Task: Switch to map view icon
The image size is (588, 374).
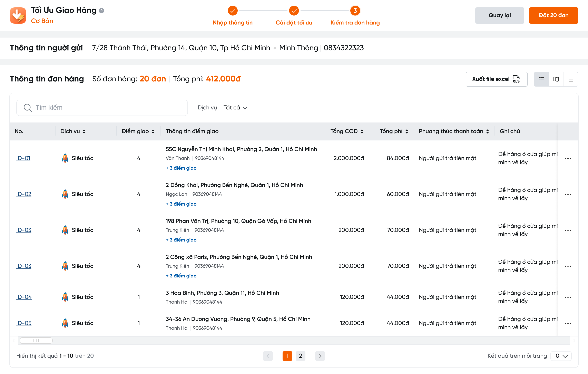Action: tap(556, 79)
